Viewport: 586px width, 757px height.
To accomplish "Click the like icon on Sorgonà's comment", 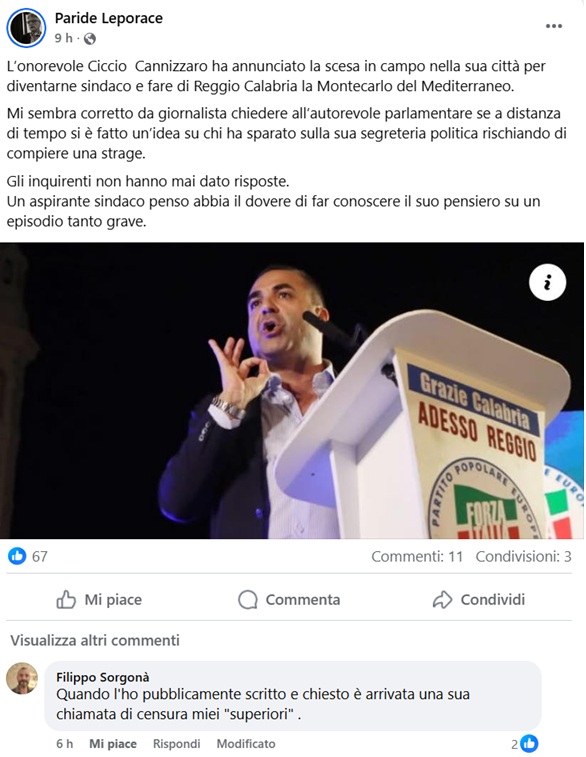I will click(529, 743).
